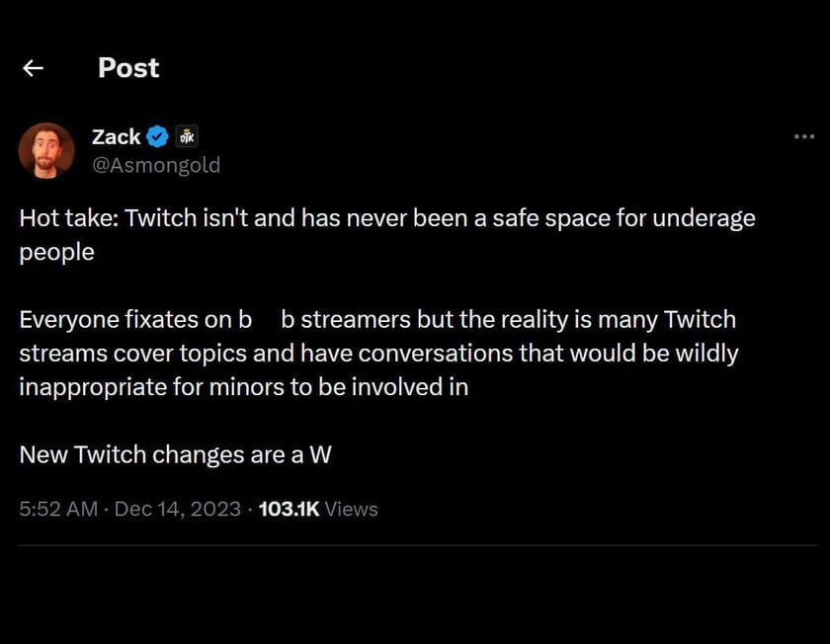The width and height of the screenshot is (830, 644).
Task: Click the verified badge to view verification info
Action: 158,136
